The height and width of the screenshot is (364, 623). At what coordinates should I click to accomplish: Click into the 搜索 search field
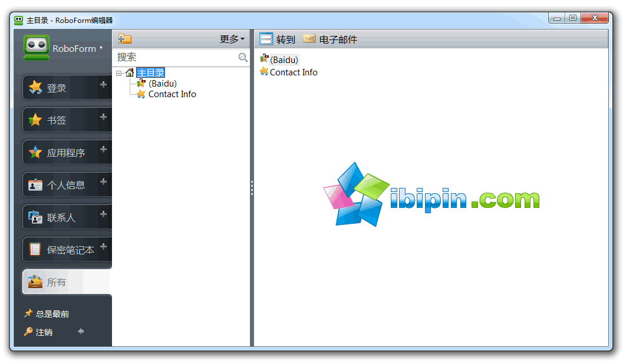(176, 57)
